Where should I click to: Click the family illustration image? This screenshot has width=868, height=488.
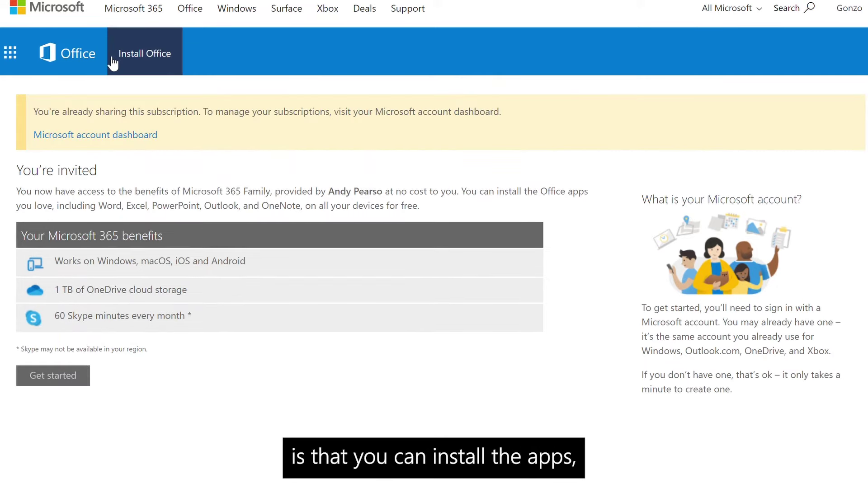722,254
